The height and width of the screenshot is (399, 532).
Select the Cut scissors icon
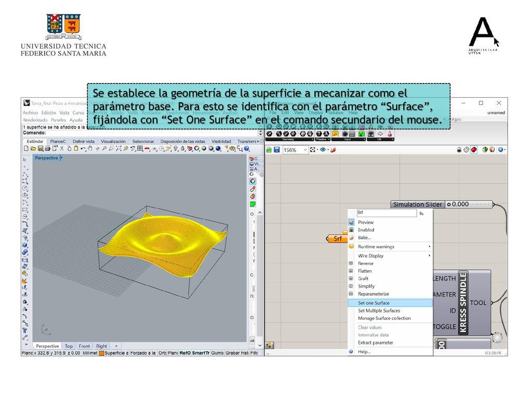tap(62, 148)
